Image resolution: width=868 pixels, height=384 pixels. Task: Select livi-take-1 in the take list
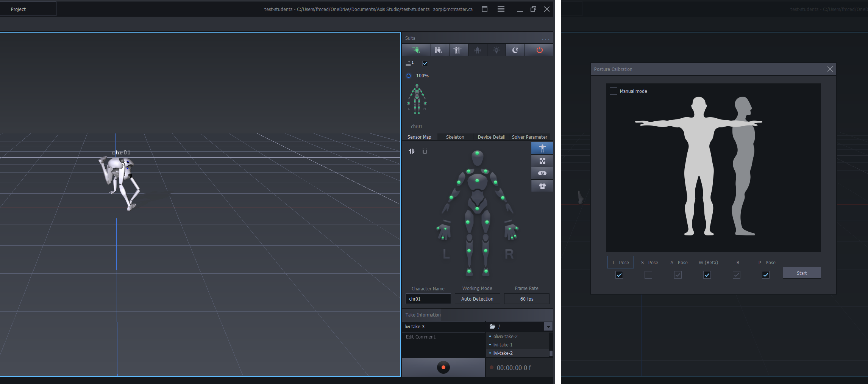coord(503,345)
